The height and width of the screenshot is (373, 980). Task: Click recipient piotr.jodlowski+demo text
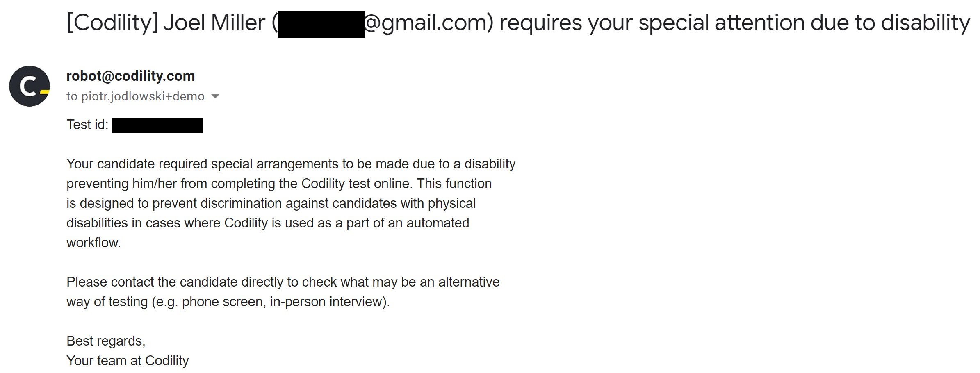coord(143,96)
